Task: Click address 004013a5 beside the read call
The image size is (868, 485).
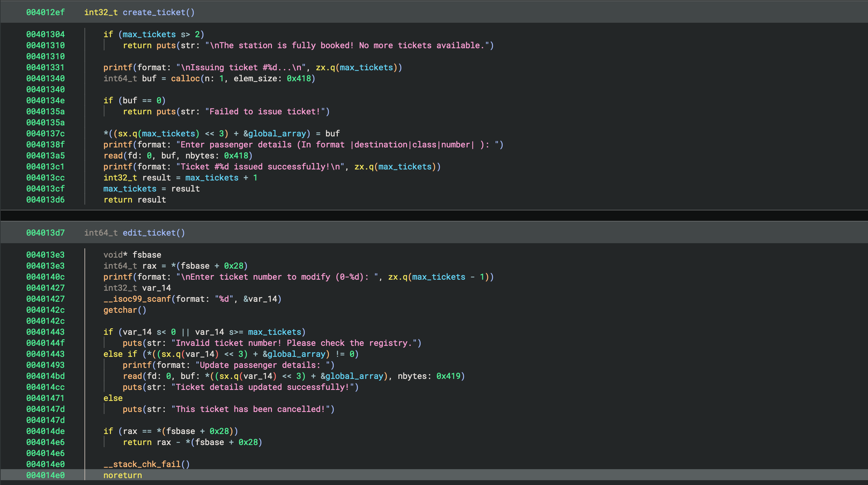Action: pos(45,156)
